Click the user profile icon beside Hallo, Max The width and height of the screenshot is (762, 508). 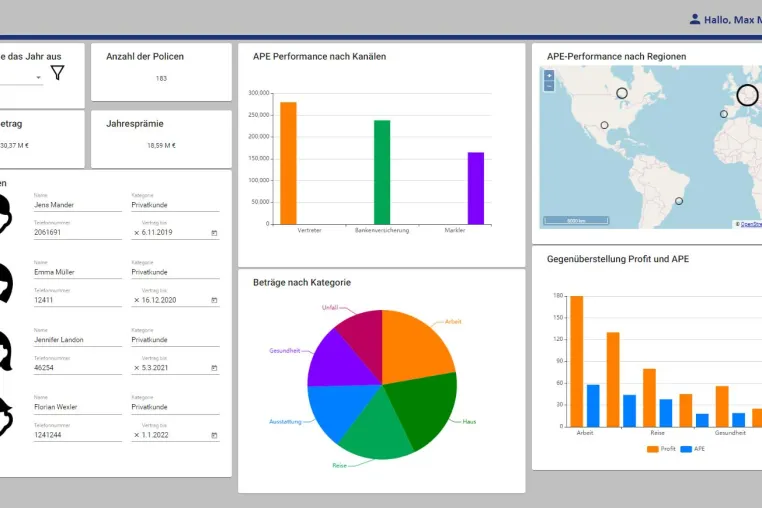pos(695,19)
